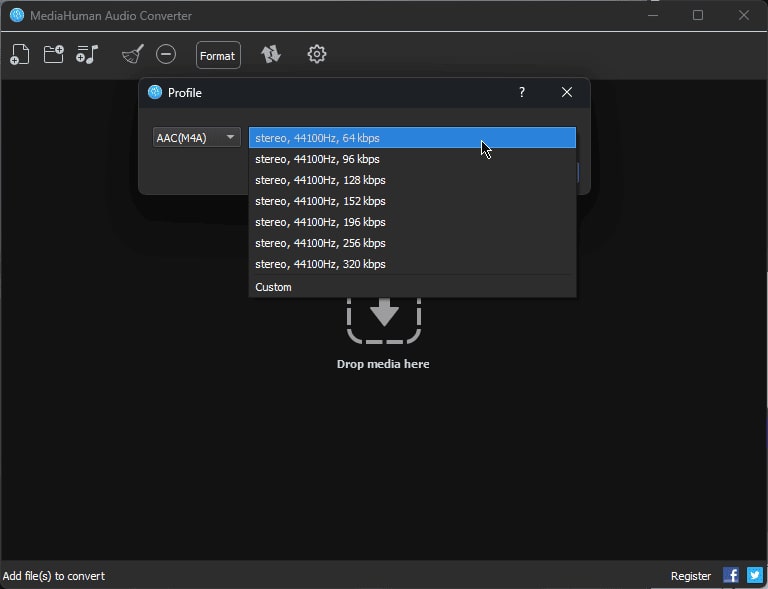Open the Twitter icon in status bar

[x=755, y=575]
